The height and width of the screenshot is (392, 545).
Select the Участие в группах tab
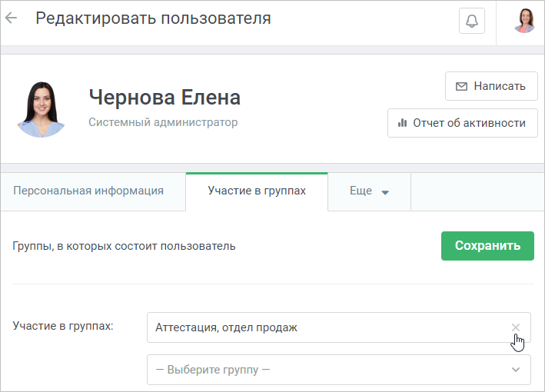coord(257,191)
